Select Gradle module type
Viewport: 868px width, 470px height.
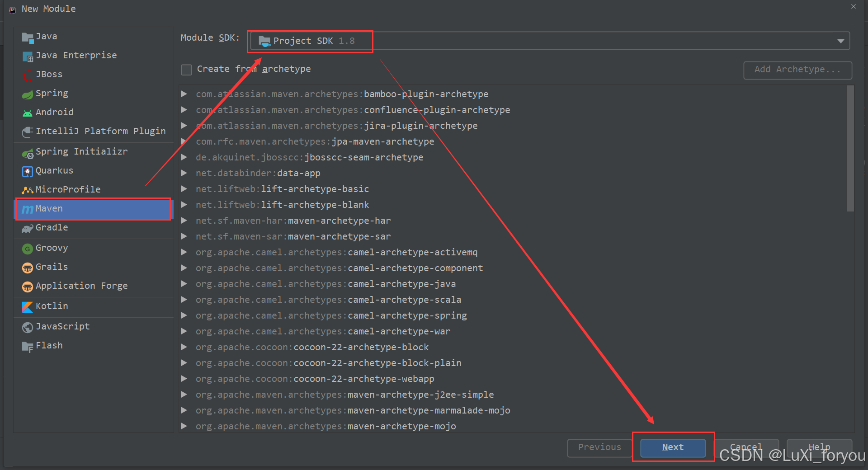coord(94,228)
